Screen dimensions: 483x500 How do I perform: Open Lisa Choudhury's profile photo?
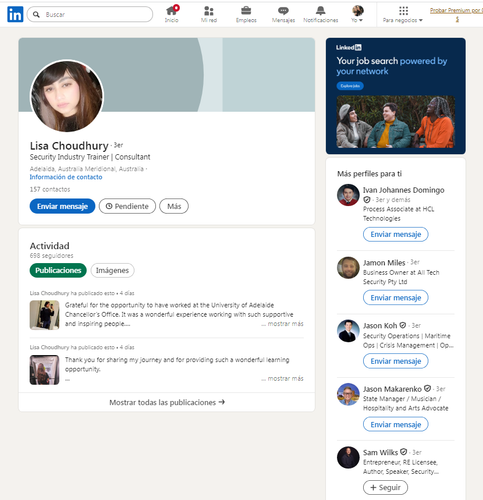tap(67, 96)
